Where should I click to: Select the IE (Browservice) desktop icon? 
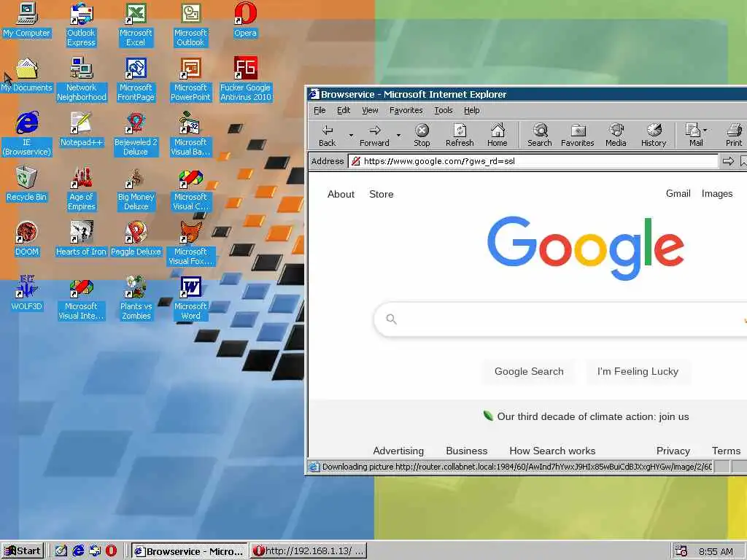27,134
